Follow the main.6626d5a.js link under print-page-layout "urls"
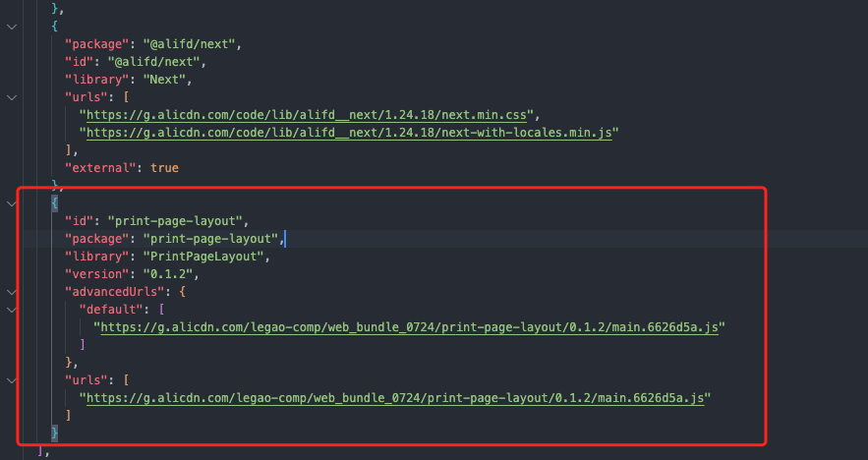Screen dimensions: 868x460 (x=395, y=398)
